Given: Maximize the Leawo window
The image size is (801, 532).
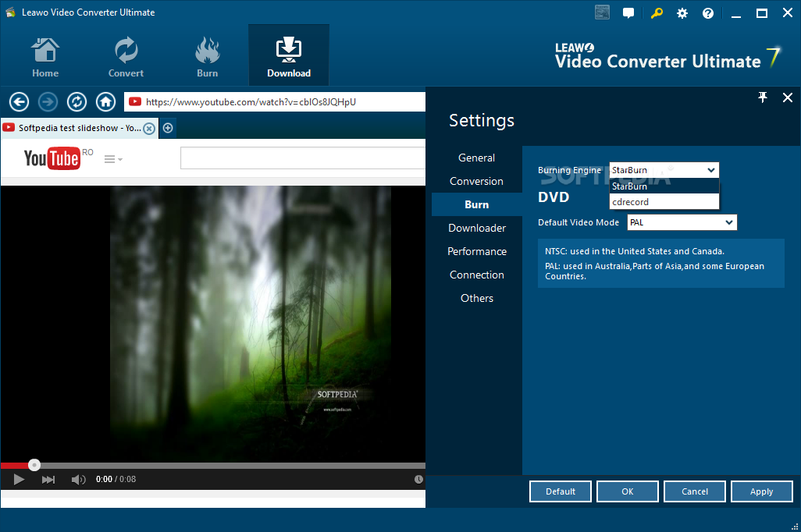Looking at the screenshot, I should pyautogui.click(x=762, y=13).
